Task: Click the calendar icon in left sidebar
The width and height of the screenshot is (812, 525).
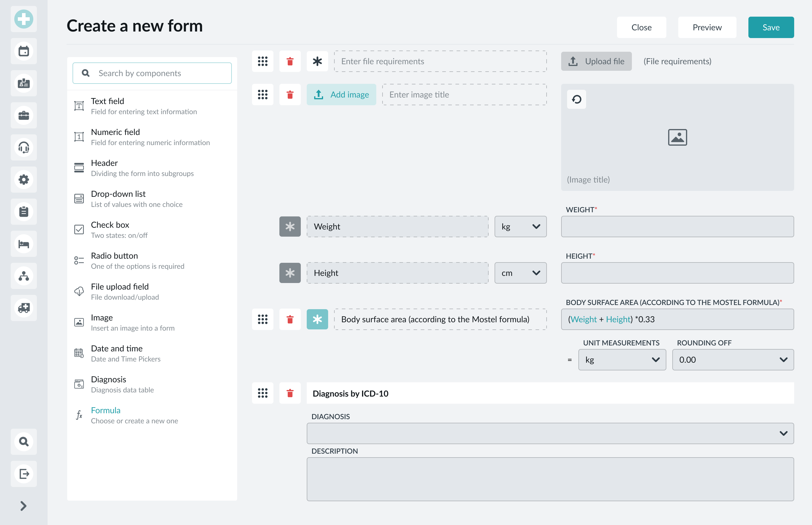Action: [x=23, y=51]
